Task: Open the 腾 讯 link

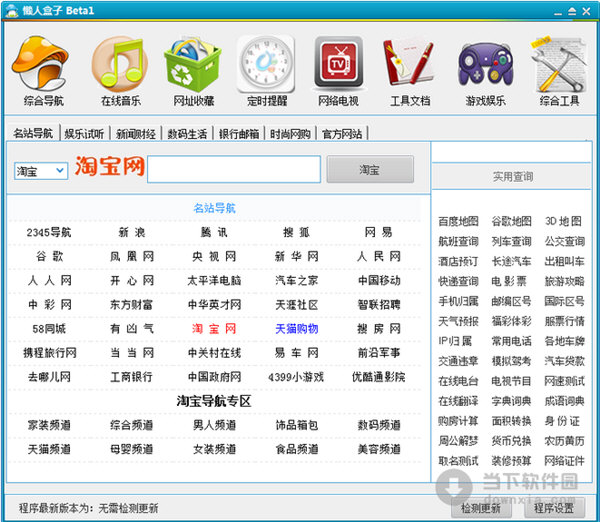Action: 214,232
